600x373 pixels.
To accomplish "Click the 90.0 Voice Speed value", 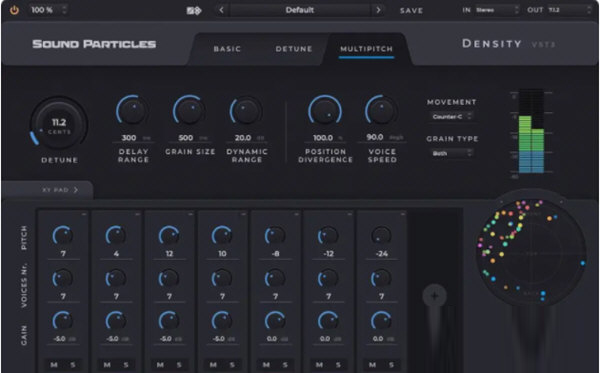I will 375,137.
